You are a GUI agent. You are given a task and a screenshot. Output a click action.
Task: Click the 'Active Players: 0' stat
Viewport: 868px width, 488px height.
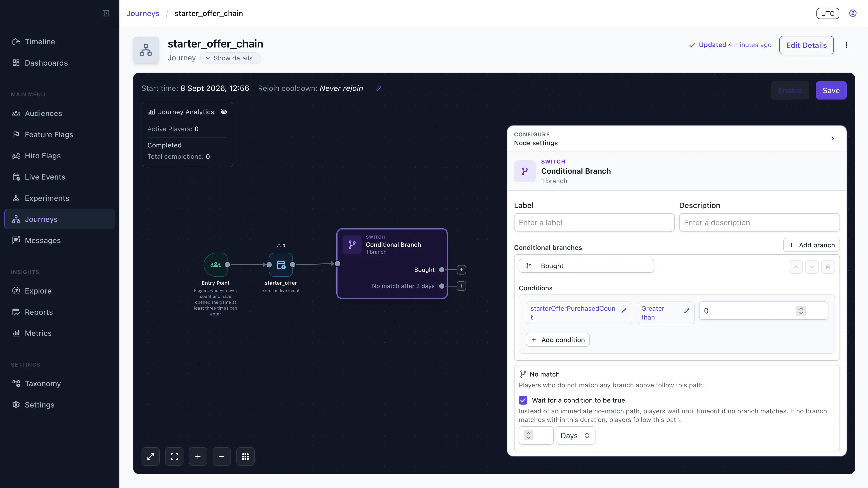coord(173,129)
